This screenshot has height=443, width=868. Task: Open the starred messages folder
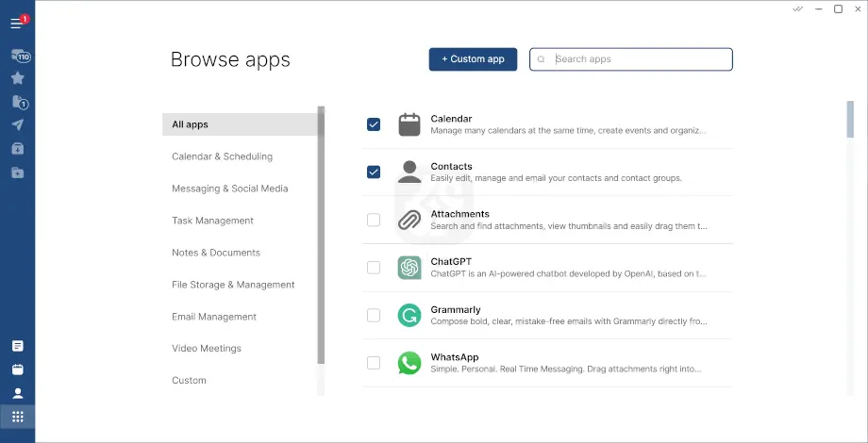[x=17, y=78]
